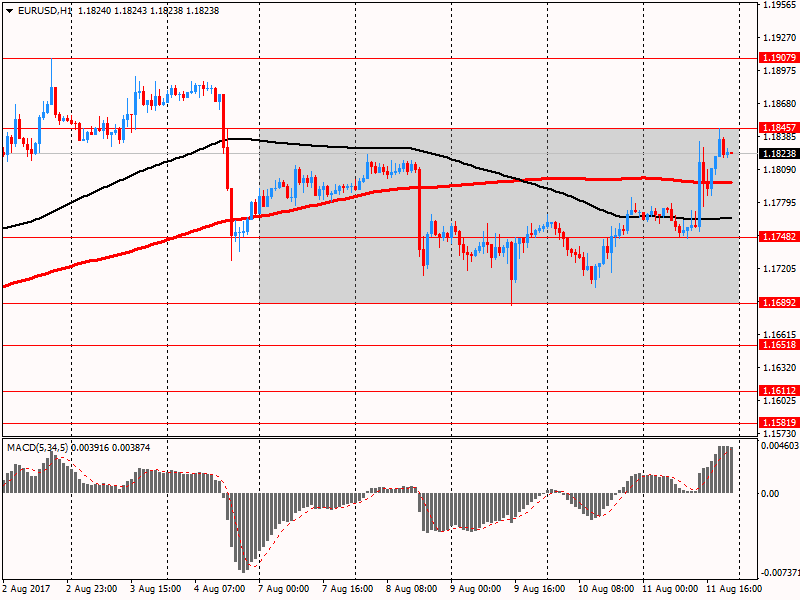
Task: Select the -0.007371 MACD scale value
Action: coord(779,572)
